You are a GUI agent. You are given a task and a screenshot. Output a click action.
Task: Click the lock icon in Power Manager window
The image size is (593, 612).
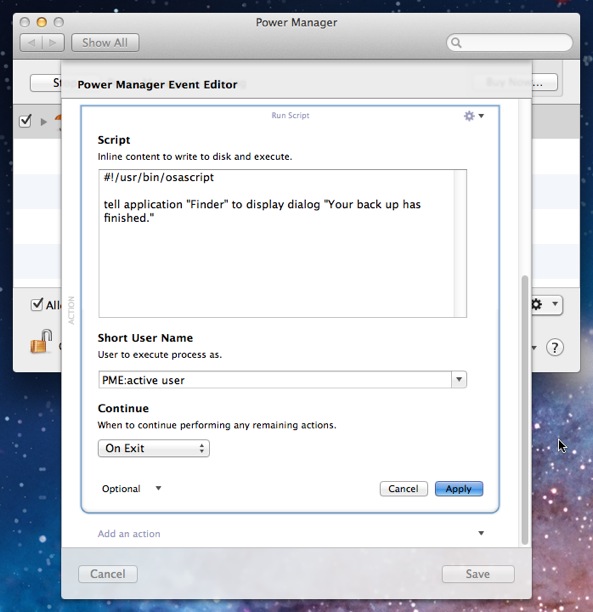(41, 342)
